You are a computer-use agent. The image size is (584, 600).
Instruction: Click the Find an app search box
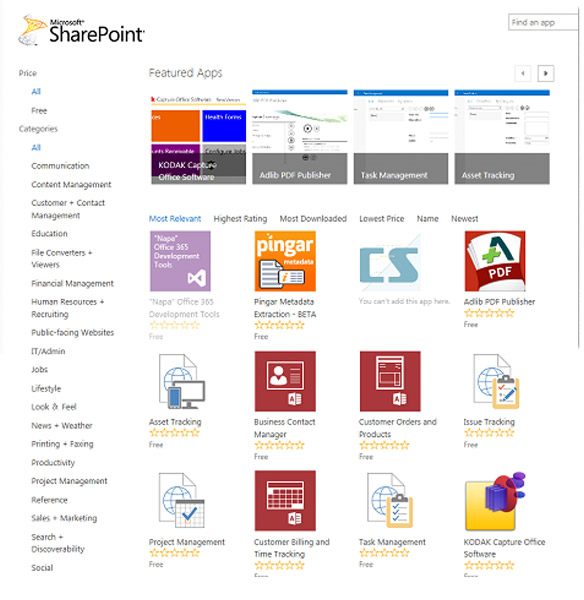point(543,22)
